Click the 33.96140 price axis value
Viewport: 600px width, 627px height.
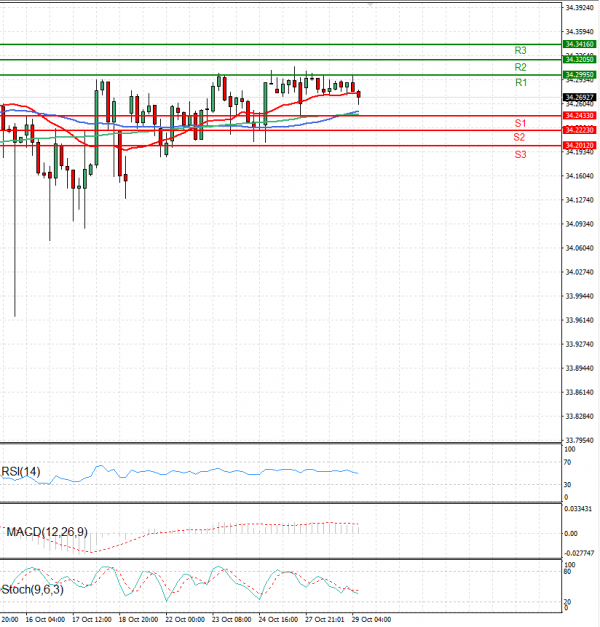point(580,320)
